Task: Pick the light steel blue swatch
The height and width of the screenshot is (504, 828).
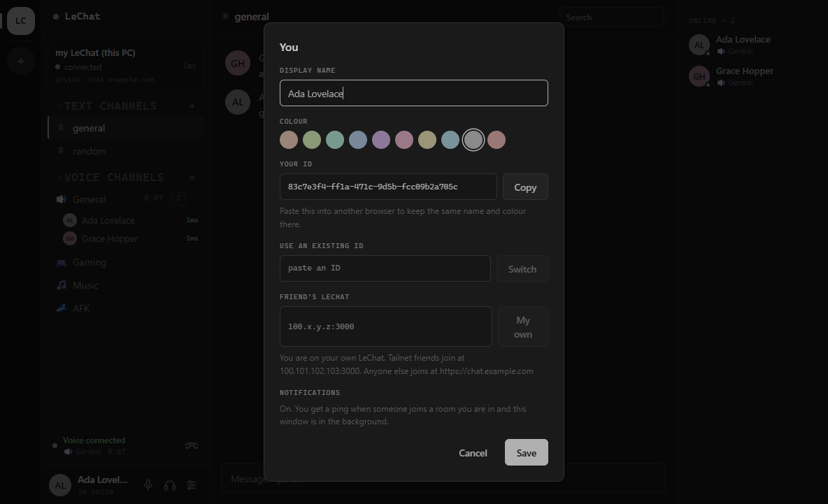Action: click(450, 140)
